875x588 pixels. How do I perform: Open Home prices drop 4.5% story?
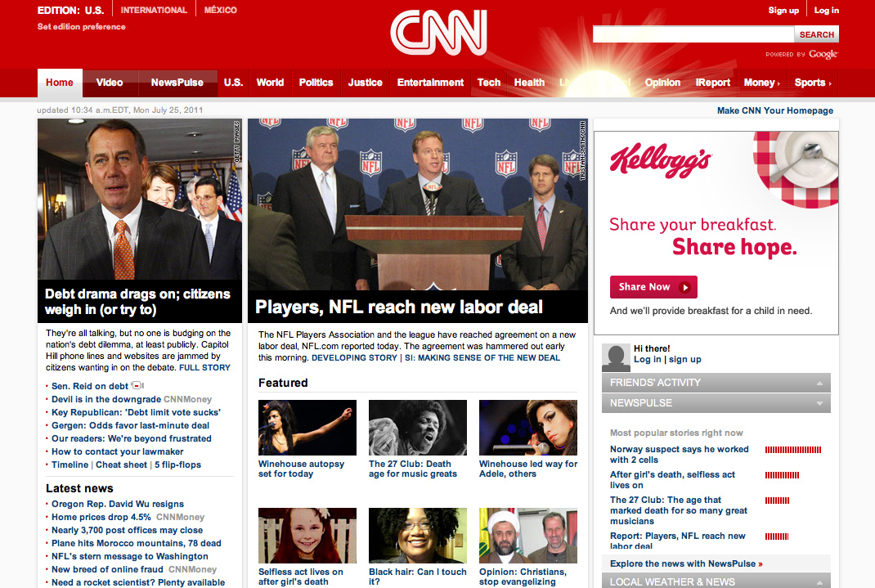pyautogui.click(x=101, y=517)
